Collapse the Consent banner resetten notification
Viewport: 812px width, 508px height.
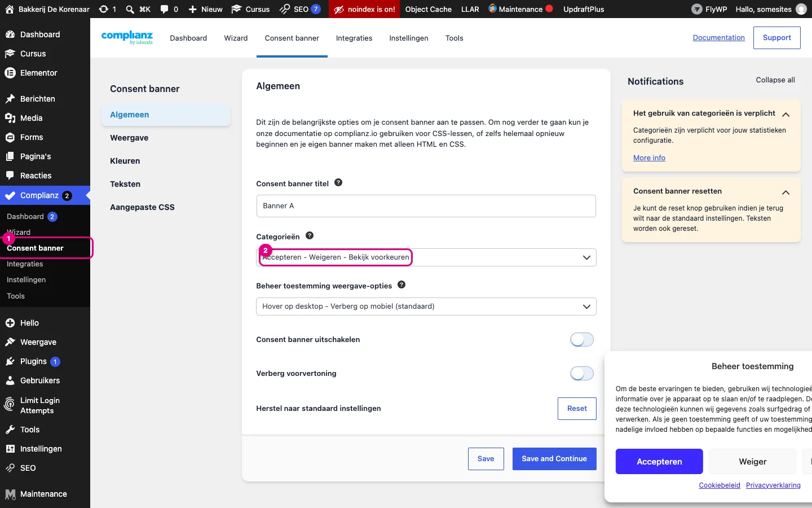(x=785, y=192)
